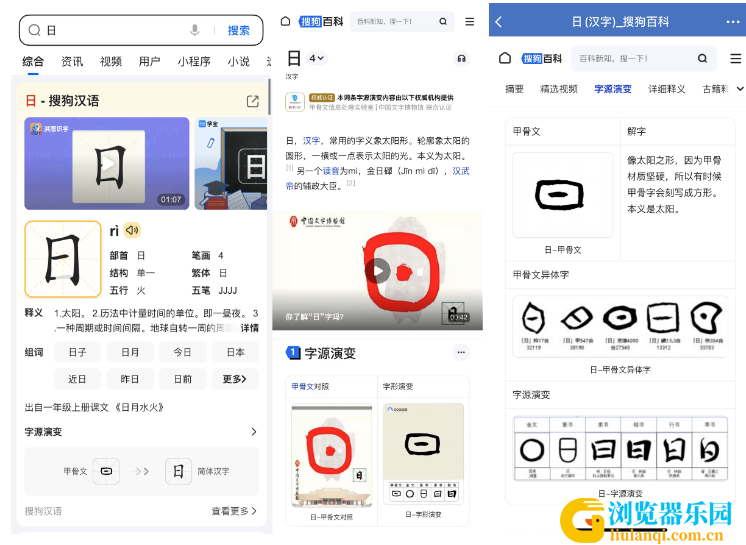
Task: Play the 中国文字博物馆 video
Action: pos(378,271)
